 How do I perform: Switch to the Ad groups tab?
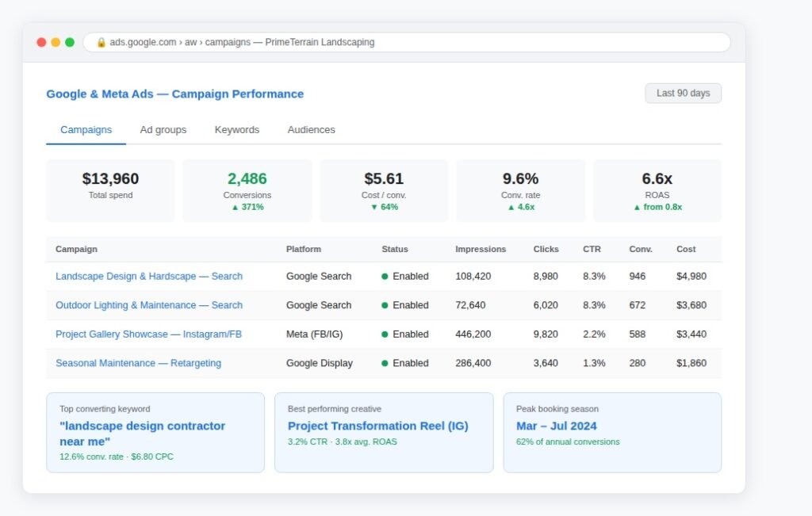pos(163,130)
